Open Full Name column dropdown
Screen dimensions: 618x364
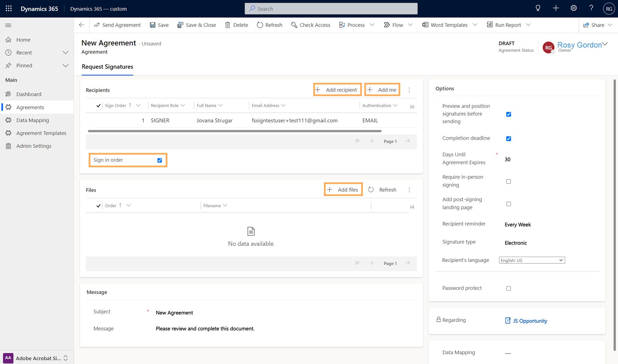coord(220,105)
